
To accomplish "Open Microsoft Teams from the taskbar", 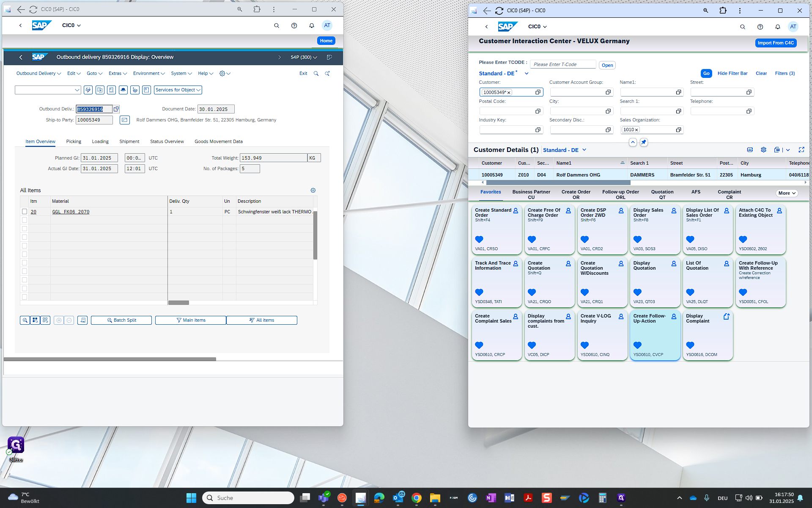I will 324,498.
